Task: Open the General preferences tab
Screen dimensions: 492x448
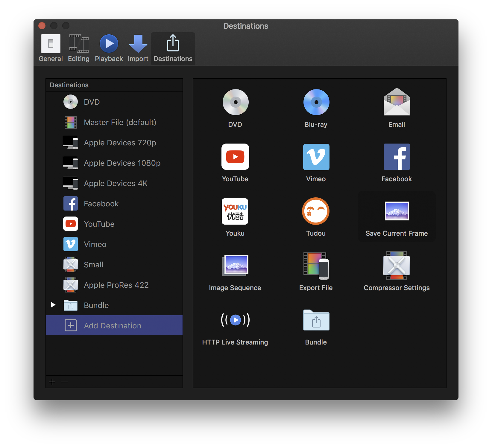Action: coord(51,48)
